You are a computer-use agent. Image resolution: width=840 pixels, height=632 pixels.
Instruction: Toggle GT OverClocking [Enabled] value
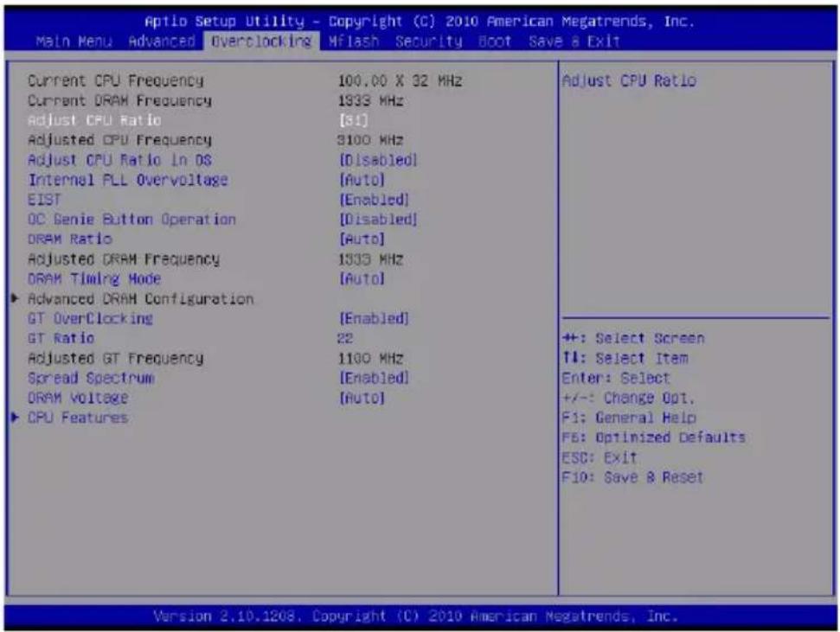coord(374,318)
